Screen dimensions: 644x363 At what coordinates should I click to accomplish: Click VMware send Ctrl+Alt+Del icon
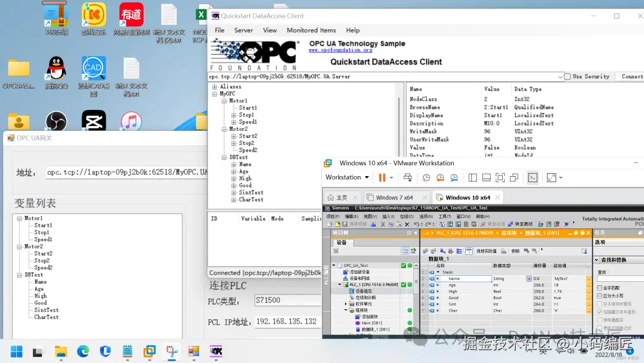pyautogui.click(x=407, y=177)
